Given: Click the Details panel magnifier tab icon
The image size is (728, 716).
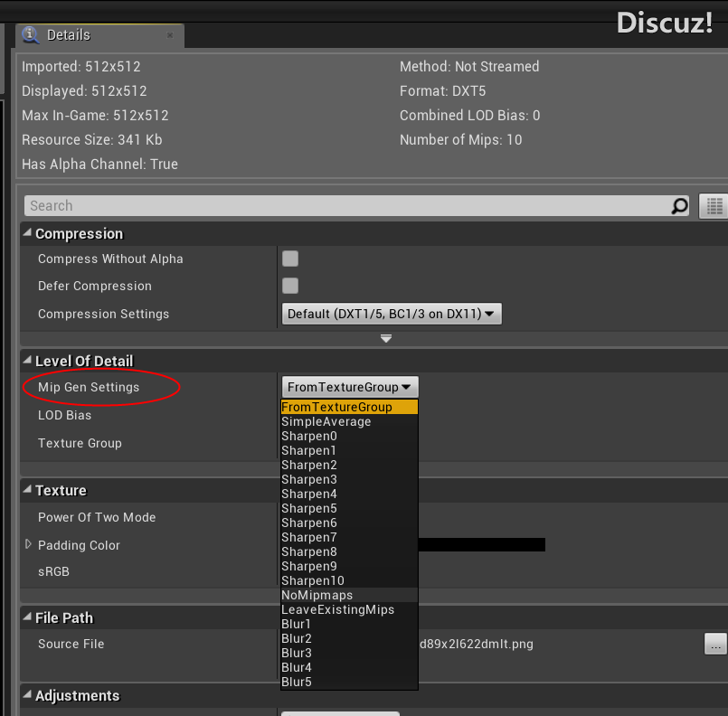Looking at the screenshot, I should point(32,35).
